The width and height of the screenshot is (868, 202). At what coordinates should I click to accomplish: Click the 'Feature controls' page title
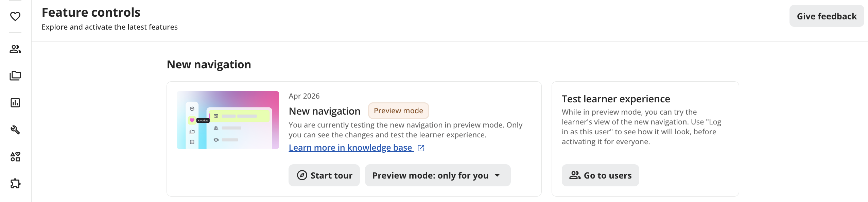91,13
